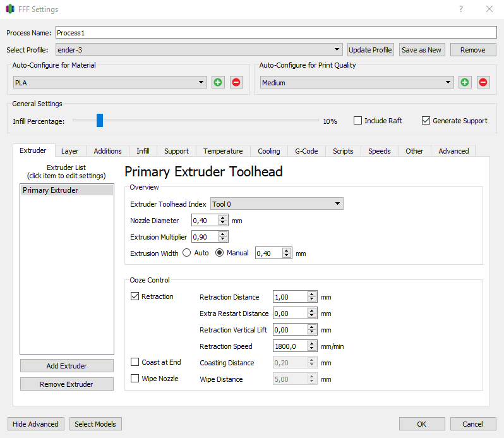Open the G-Code tab

306,151
